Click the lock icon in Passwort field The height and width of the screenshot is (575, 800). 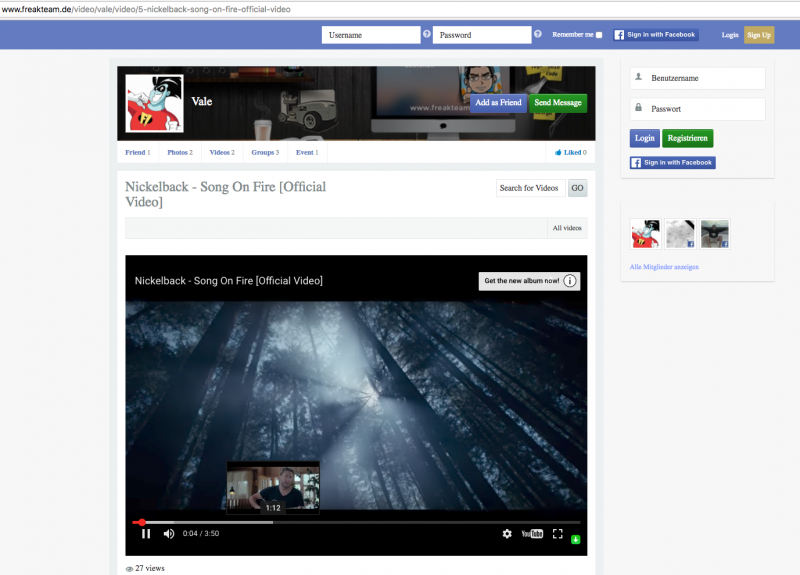point(638,107)
